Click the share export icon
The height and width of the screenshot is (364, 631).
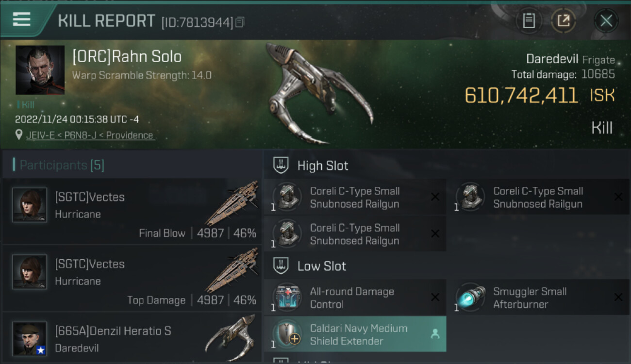(564, 21)
